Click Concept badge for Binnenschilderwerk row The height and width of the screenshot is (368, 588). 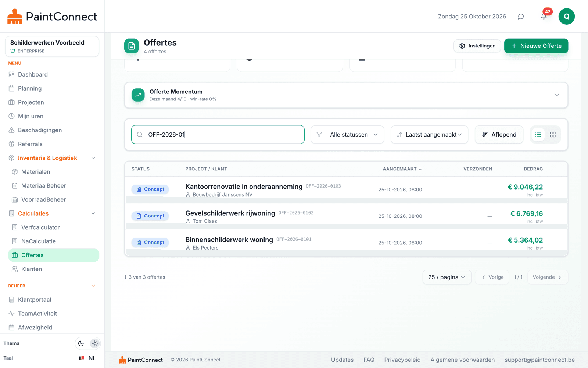150,243
